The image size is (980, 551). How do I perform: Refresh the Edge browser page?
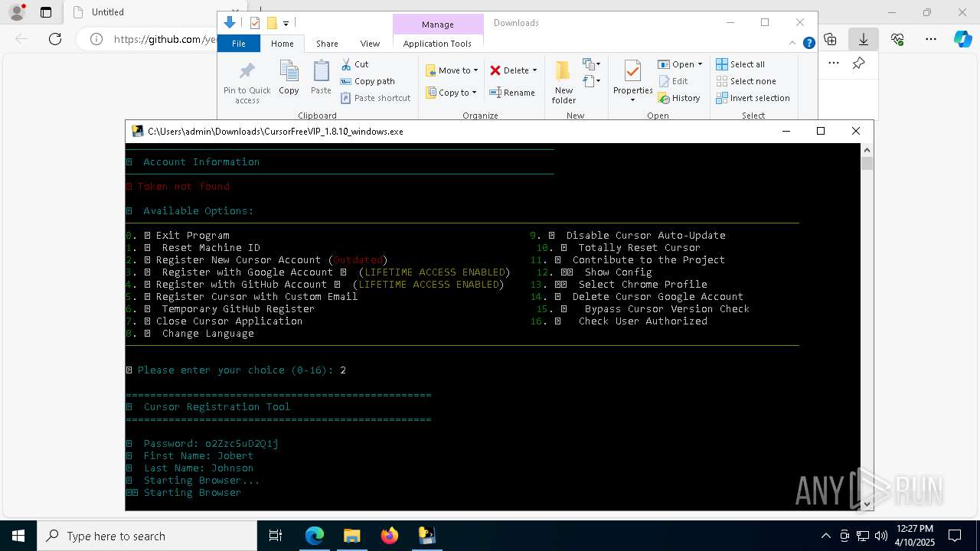click(55, 39)
